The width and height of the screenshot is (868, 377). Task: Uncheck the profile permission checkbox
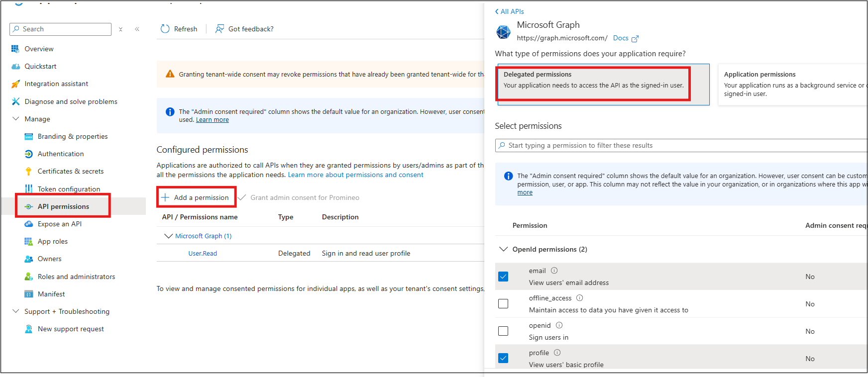point(503,358)
